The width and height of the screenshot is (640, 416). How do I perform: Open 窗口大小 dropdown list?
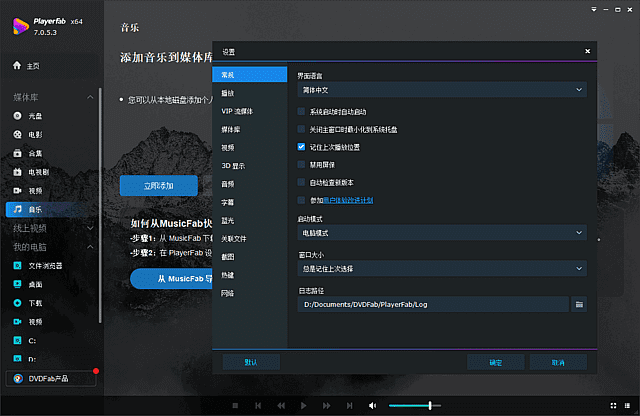click(x=441, y=268)
